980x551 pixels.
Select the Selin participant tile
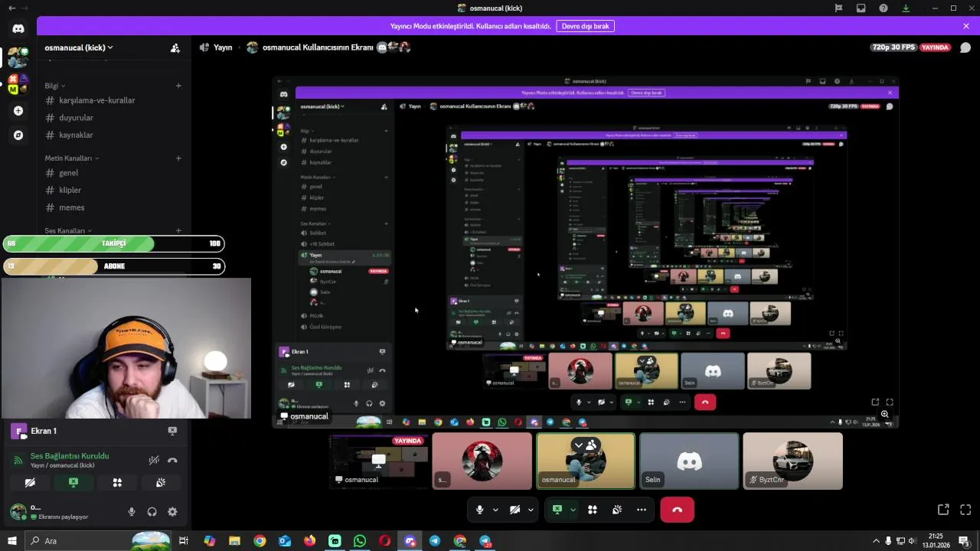tap(689, 461)
